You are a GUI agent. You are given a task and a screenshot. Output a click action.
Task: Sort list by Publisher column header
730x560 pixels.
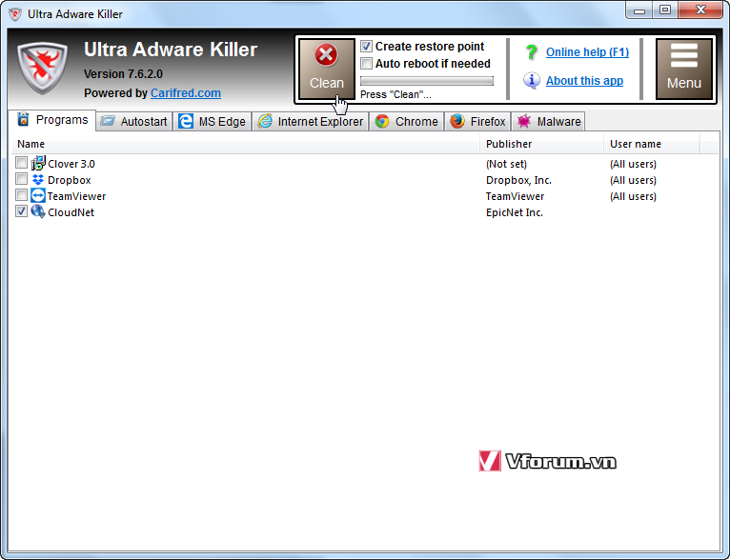(x=540, y=144)
